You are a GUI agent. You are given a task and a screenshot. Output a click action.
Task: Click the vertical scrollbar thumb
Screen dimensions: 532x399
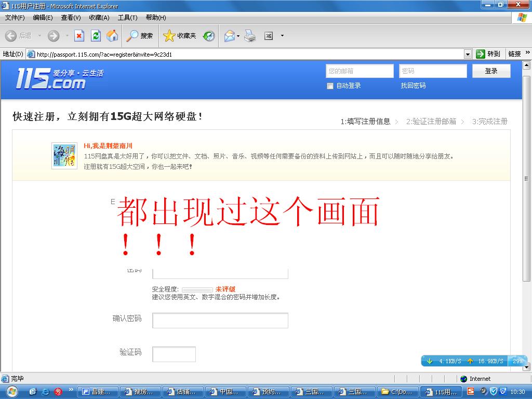click(x=526, y=178)
